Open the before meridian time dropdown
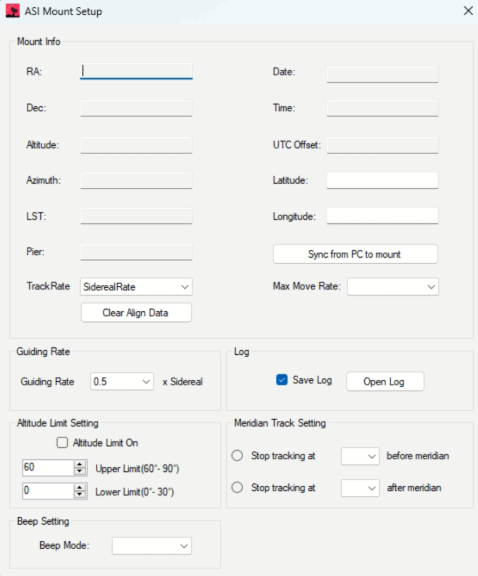 pos(360,456)
